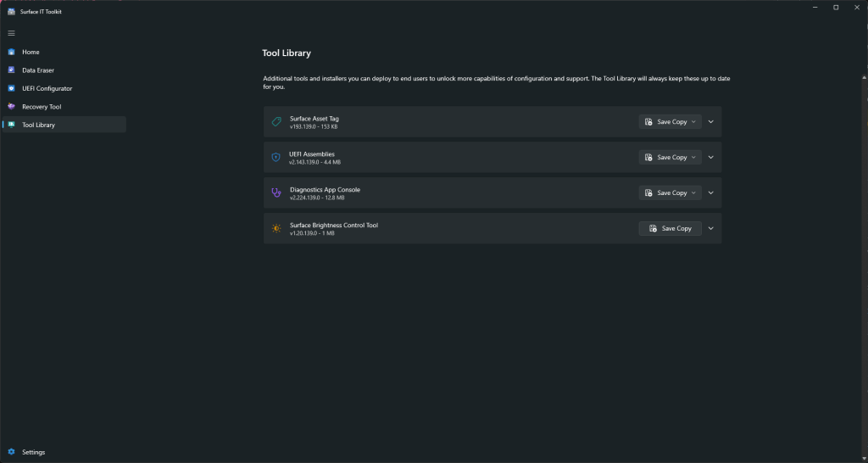Click the hamburger navigation menu icon
868x463 pixels.
click(x=11, y=33)
